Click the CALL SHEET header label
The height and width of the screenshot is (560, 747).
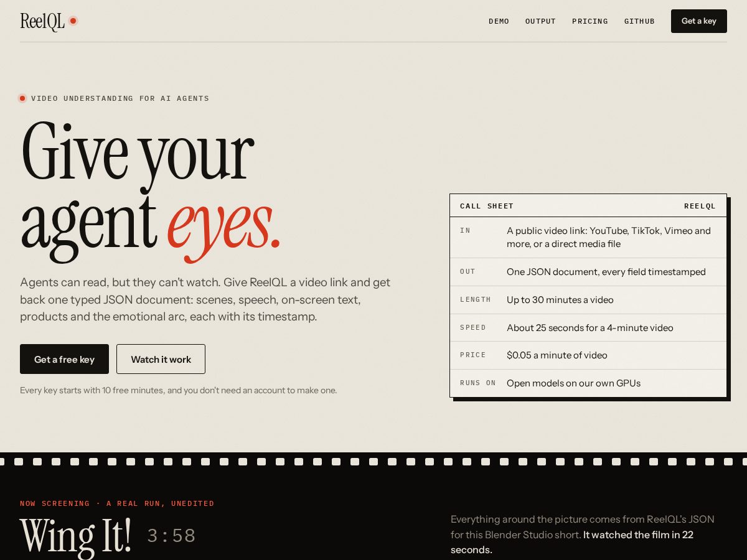[487, 206]
